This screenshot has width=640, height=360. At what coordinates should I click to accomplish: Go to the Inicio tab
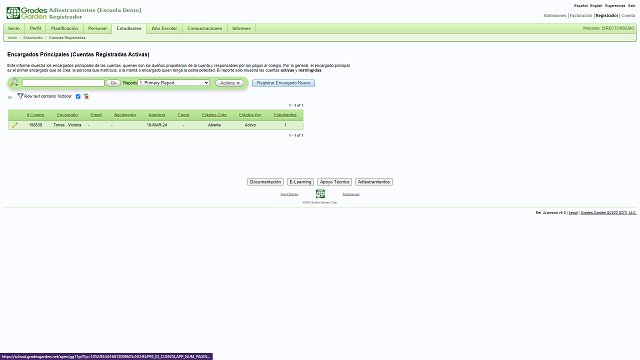tap(14, 29)
